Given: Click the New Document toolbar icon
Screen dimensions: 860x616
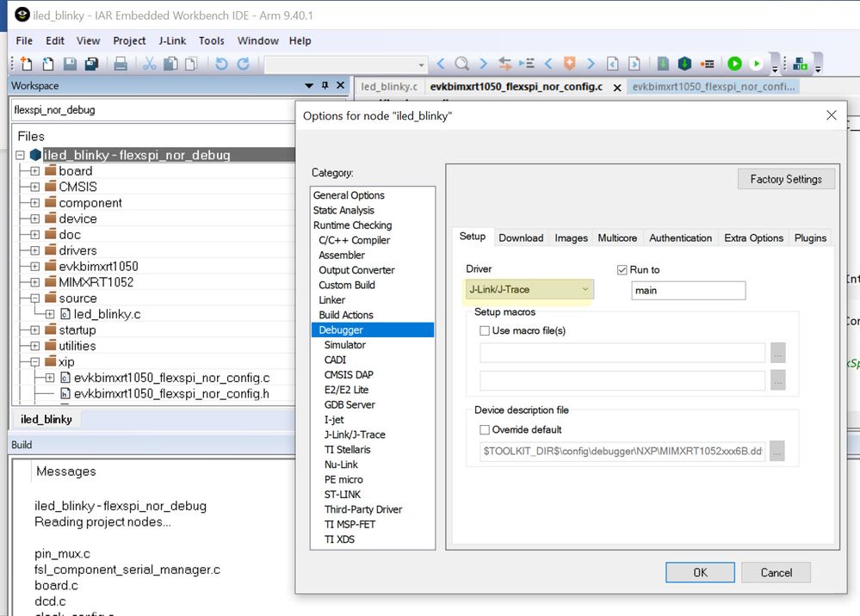Looking at the screenshot, I should point(26,65).
